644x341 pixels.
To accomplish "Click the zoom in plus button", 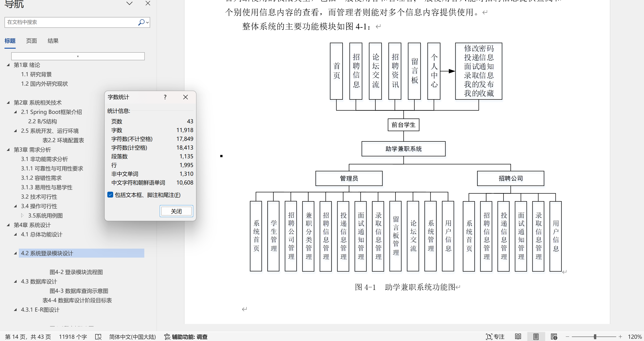I will tap(620, 337).
